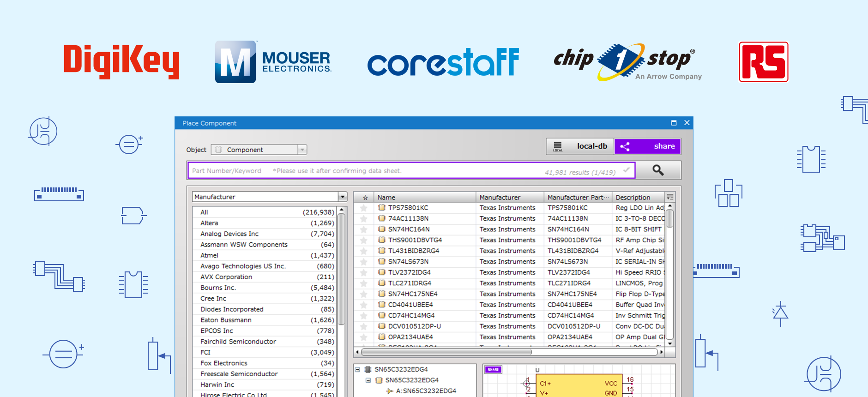
Task: Collapse the SN65C3232EDG4 tree node
Action: coord(357,370)
